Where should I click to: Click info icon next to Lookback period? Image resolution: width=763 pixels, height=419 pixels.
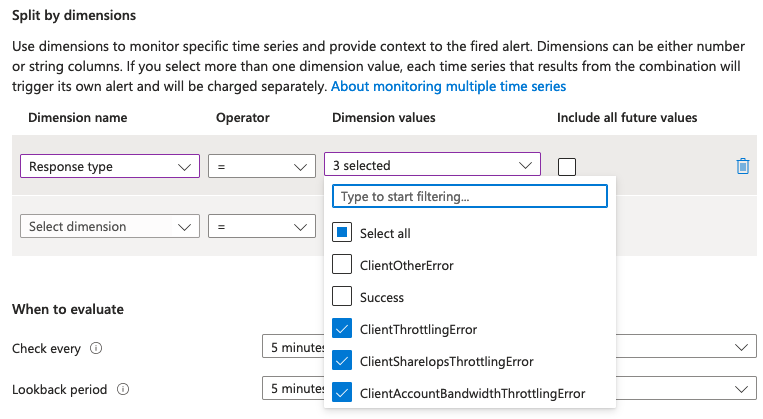tap(124, 389)
